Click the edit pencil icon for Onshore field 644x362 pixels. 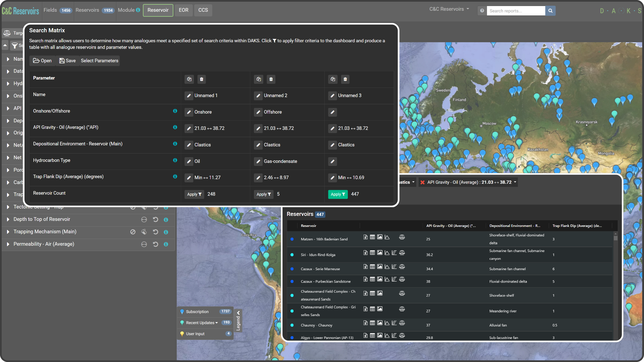tap(189, 112)
